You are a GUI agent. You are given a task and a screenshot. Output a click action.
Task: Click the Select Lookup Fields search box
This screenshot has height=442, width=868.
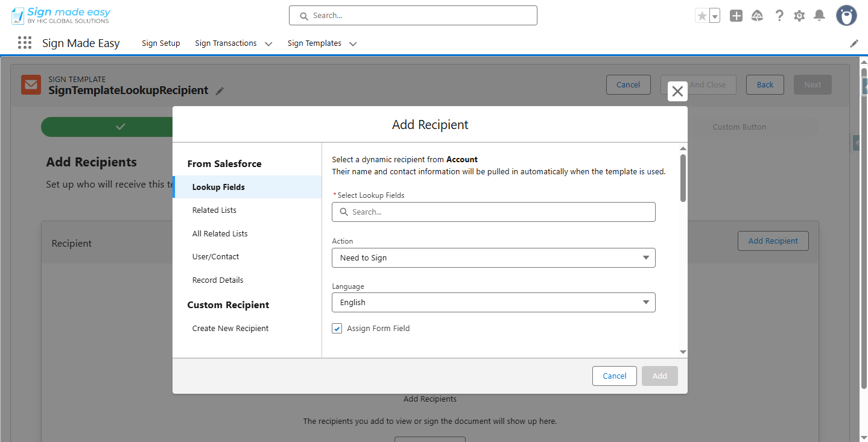click(x=493, y=212)
